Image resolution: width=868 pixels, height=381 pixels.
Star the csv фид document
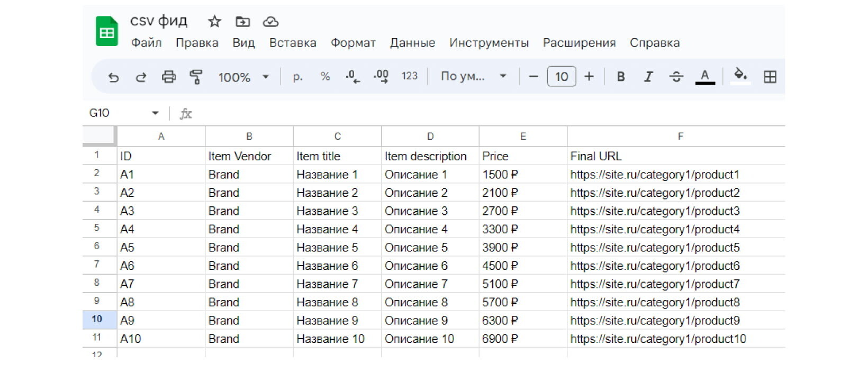(214, 22)
